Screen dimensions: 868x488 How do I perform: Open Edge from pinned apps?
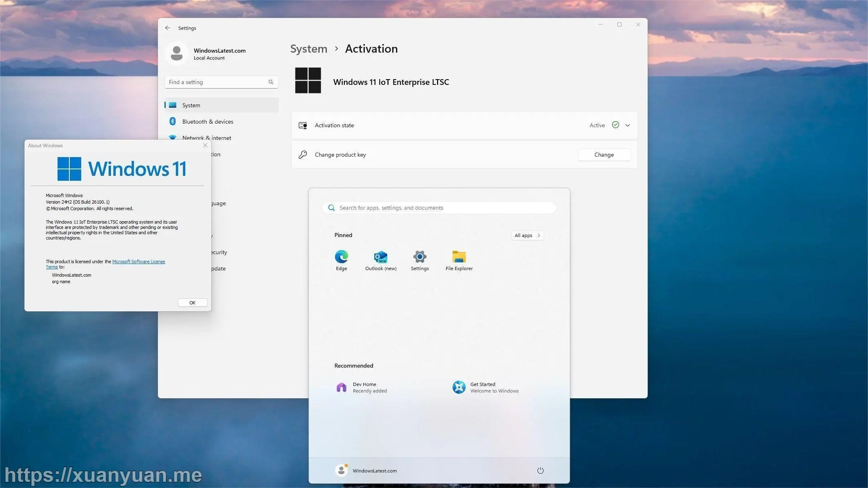342,260
